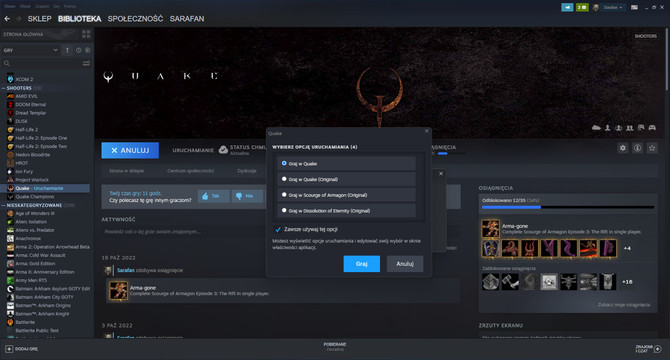Click the controller support feature icon

[x=652, y=128]
